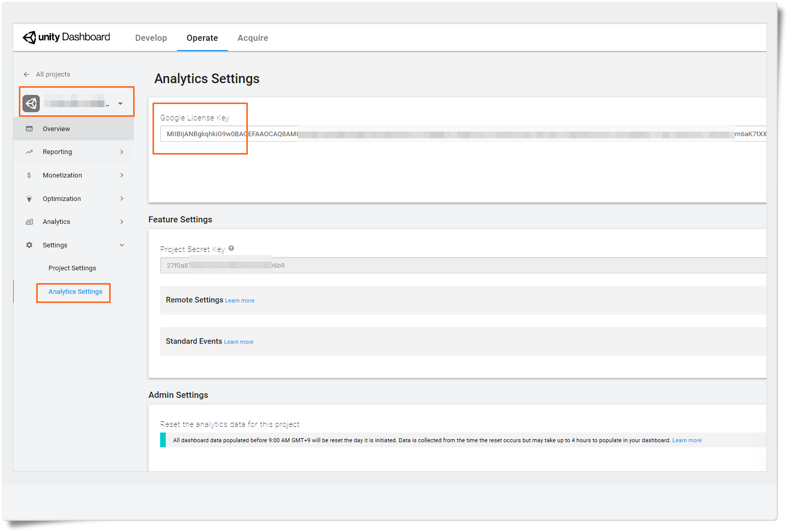Click the Admin Settings section heading
789x532 pixels.
[x=179, y=395]
